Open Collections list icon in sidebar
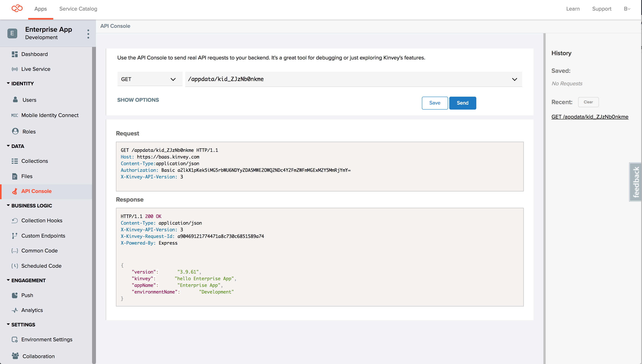The width and height of the screenshot is (642, 364). pyautogui.click(x=15, y=161)
